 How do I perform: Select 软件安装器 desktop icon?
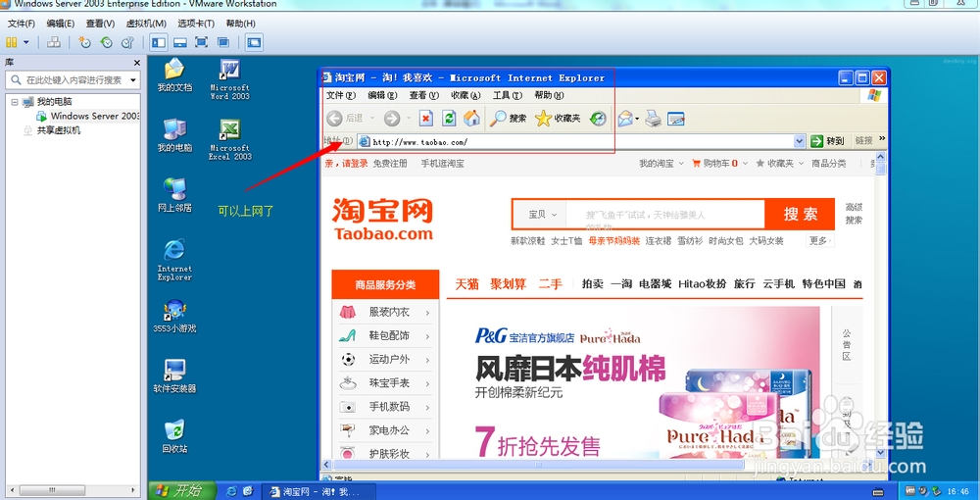(x=174, y=376)
